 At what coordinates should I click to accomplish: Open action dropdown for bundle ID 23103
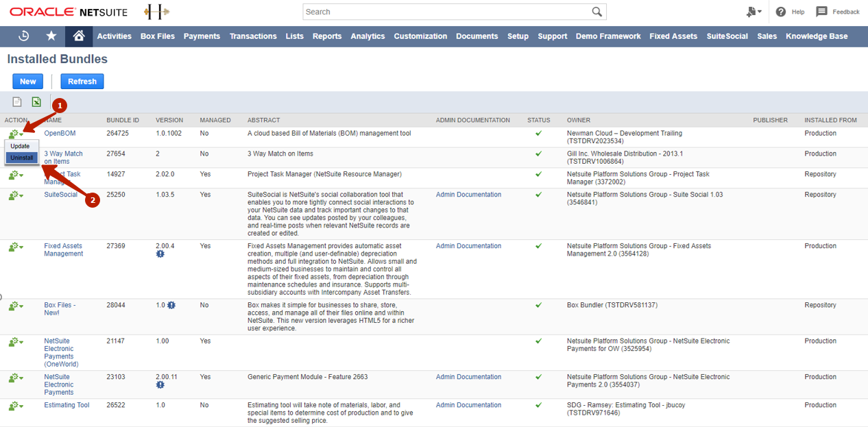(x=16, y=378)
